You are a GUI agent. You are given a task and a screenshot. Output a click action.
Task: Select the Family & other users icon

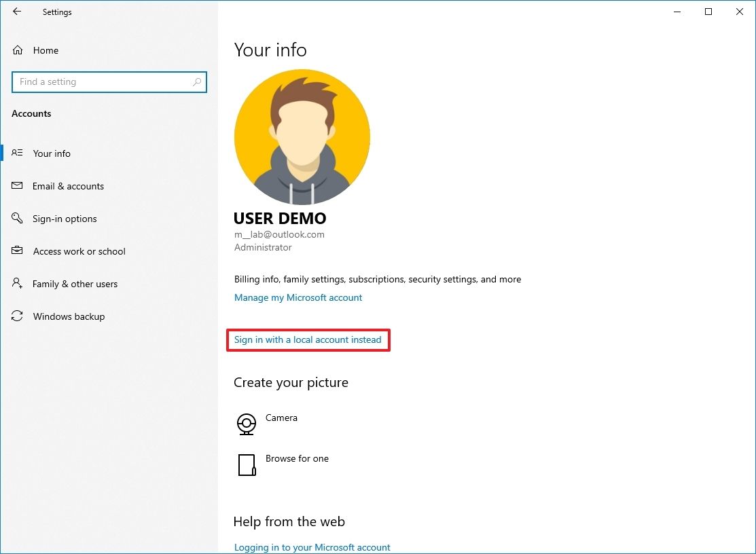tap(16, 283)
